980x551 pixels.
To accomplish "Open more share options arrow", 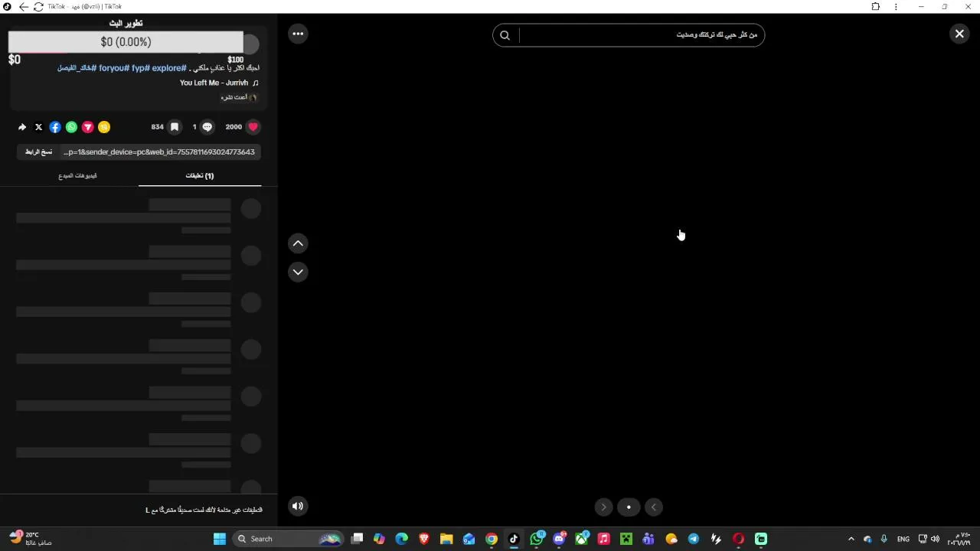I will 21,127.
